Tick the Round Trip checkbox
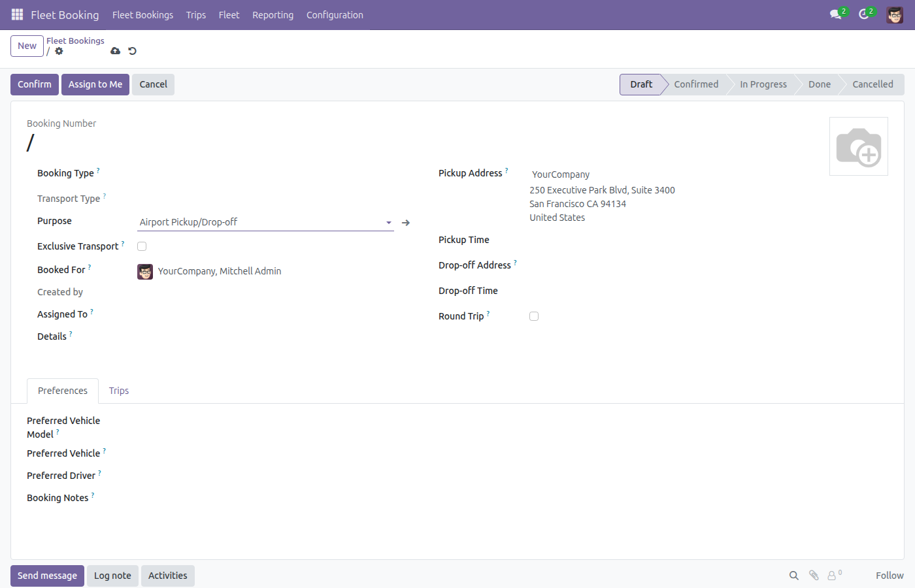This screenshot has width=915, height=588. 534,316
